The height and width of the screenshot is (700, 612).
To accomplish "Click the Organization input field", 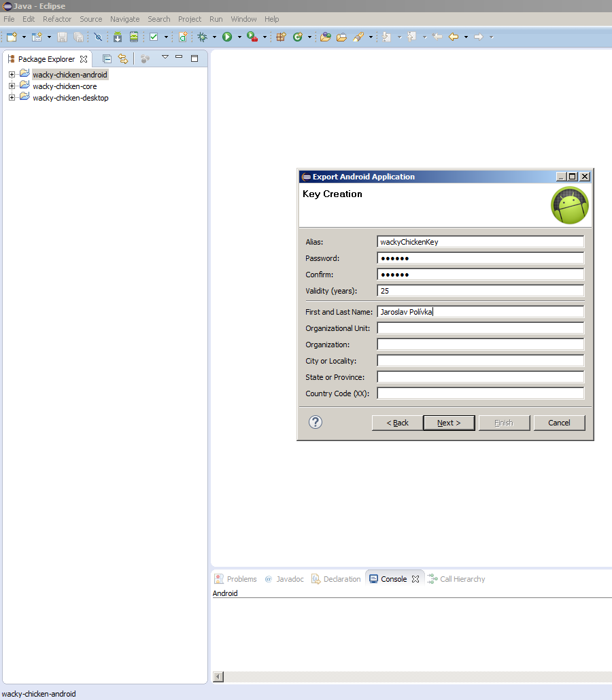I will [x=480, y=345].
